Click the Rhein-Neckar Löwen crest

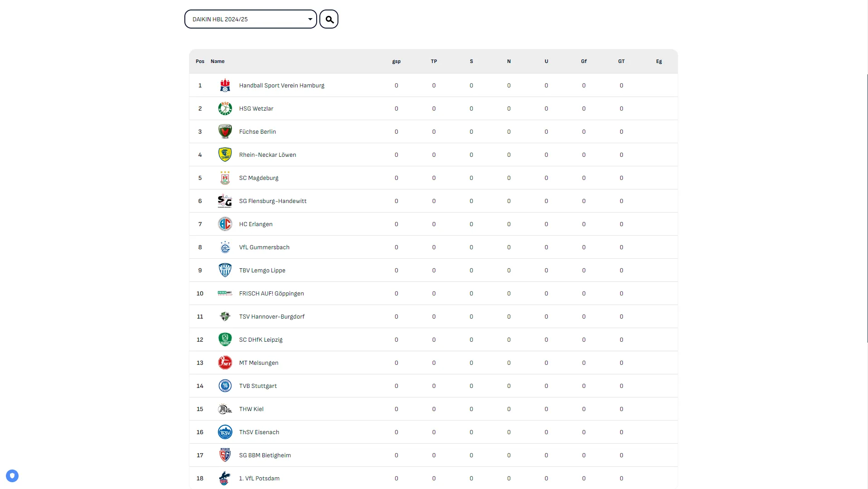[x=225, y=155]
